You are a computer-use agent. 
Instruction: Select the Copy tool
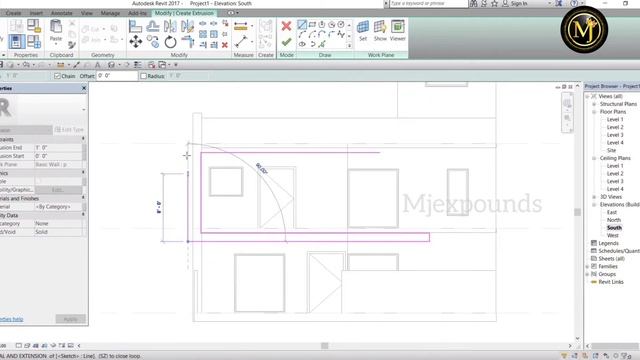[153, 42]
